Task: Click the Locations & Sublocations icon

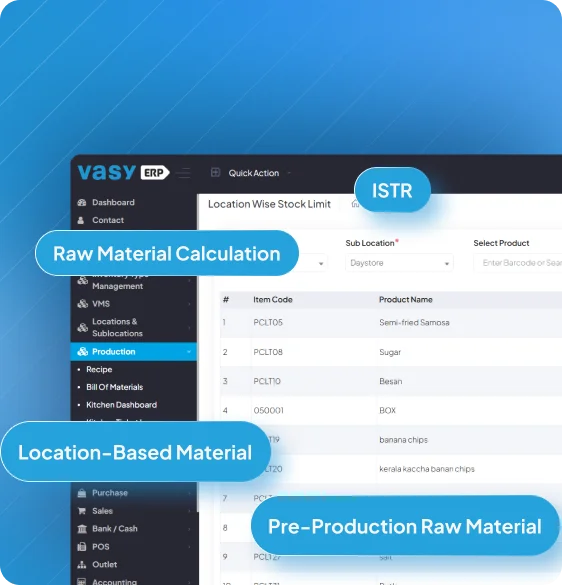Action: [x=82, y=328]
